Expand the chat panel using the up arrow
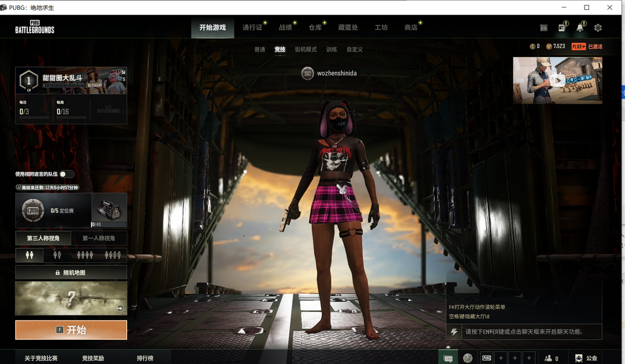Viewport: 625px width, 364px height. [x=447, y=347]
